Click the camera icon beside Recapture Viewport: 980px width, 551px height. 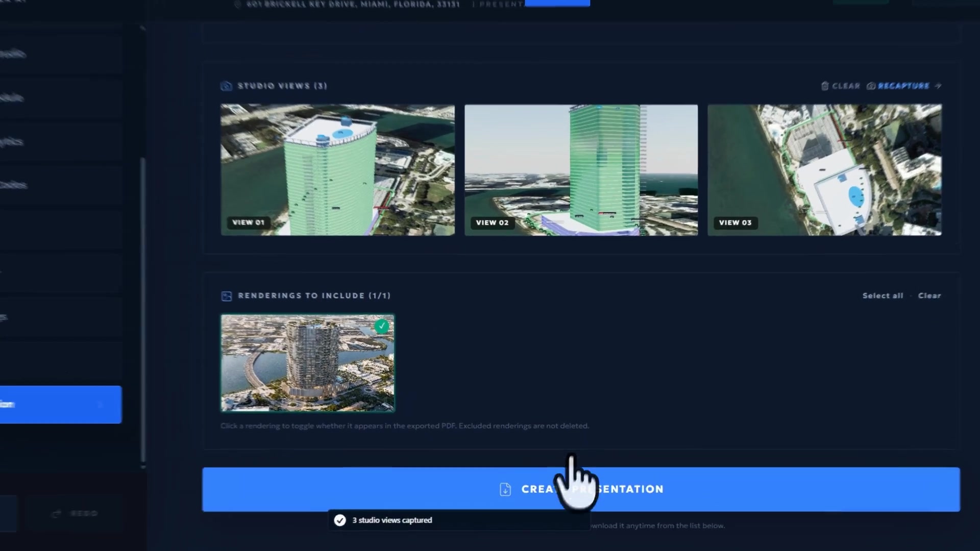pos(871,86)
